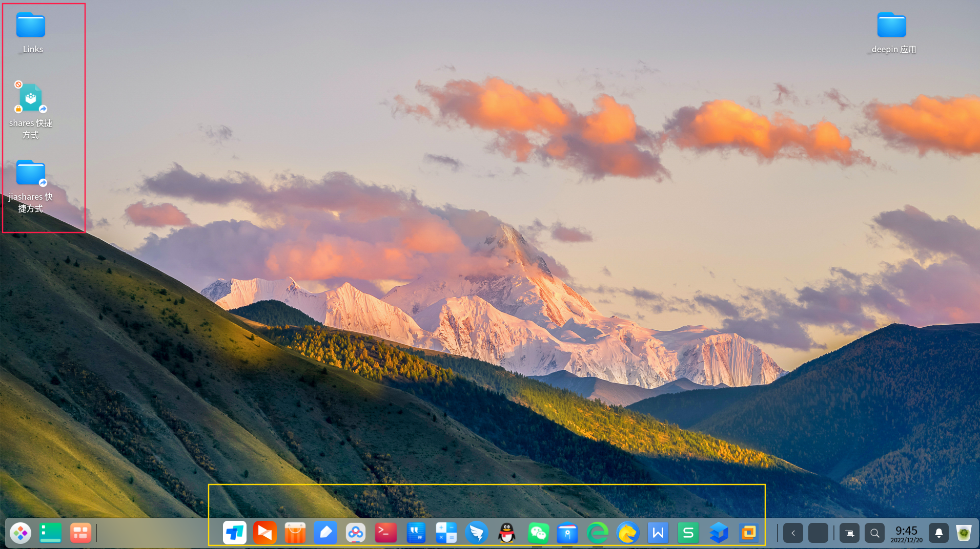Select the shares 快捷方式 desktop shortcut

[x=31, y=111]
